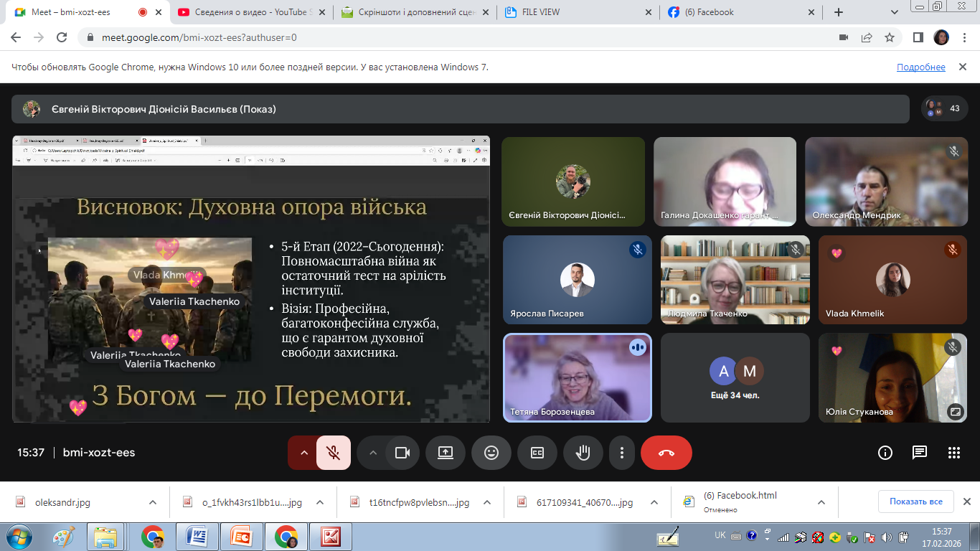Start presenting your screen

(x=445, y=453)
